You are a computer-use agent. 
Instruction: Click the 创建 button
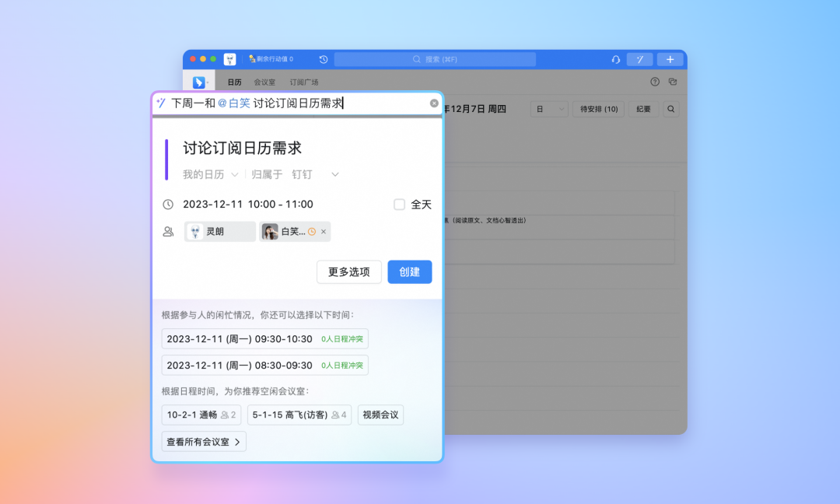(x=409, y=272)
